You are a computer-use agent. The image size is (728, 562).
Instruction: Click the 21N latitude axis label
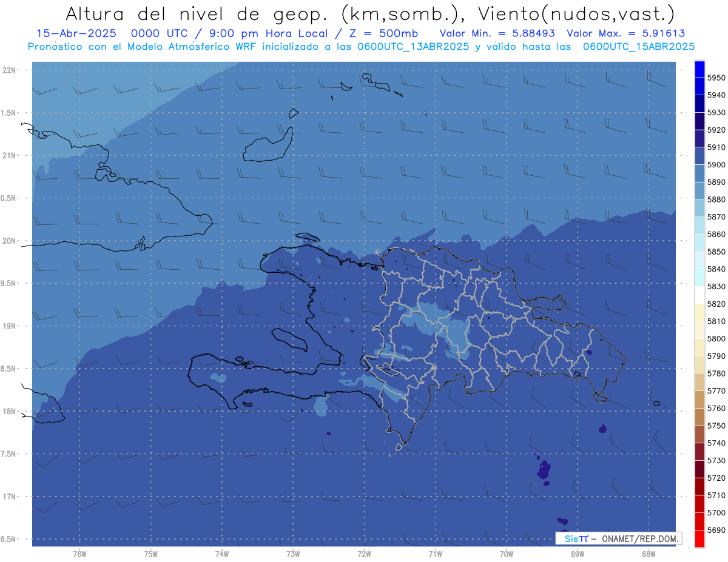pyautogui.click(x=8, y=155)
